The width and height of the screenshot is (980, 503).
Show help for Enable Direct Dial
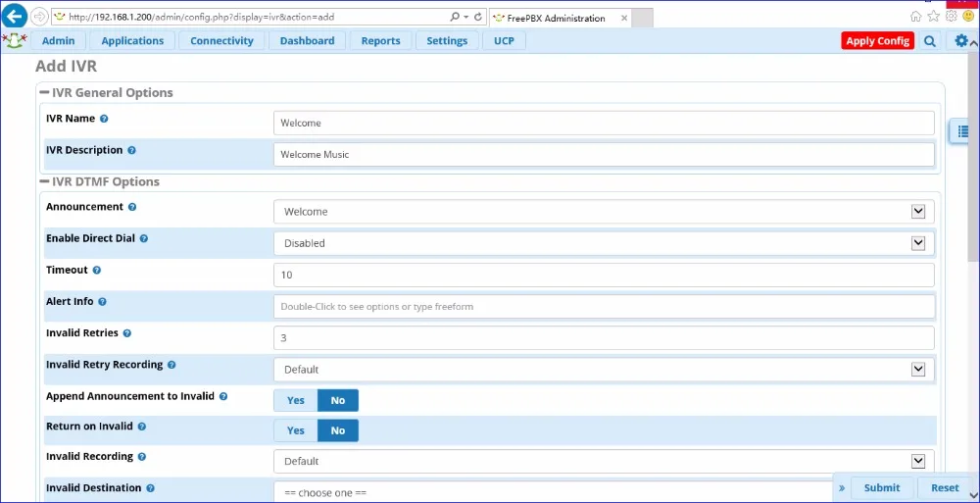click(x=144, y=239)
